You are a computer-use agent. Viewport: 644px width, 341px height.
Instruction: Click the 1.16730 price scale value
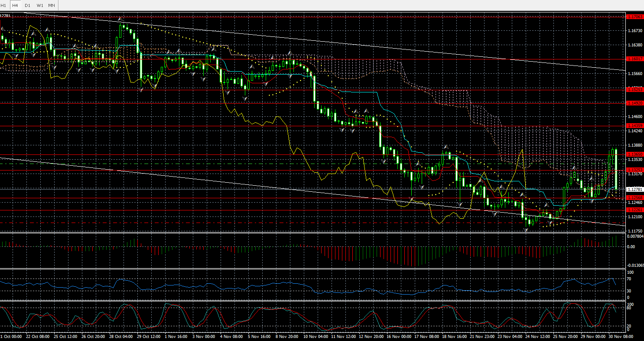(x=635, y=31)
